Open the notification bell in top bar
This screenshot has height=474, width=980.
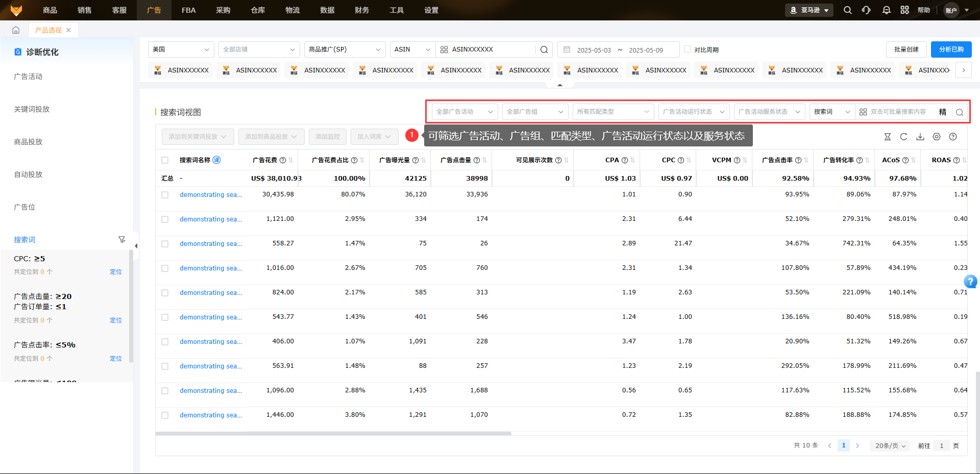coord(887,10)
